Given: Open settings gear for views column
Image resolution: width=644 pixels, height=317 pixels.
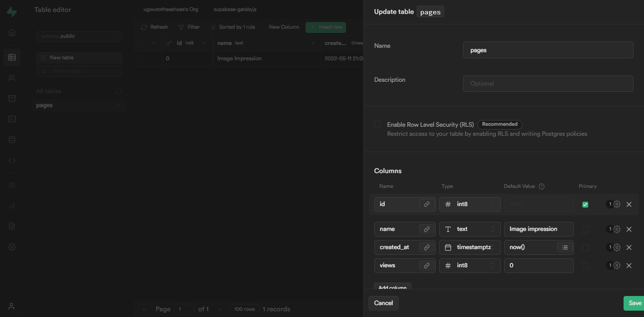Looking at the screenshot, I should click(617, 265).
